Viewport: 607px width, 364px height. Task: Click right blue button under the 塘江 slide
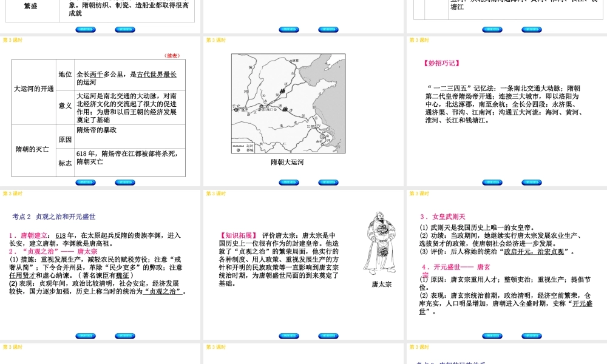[532, 30]
